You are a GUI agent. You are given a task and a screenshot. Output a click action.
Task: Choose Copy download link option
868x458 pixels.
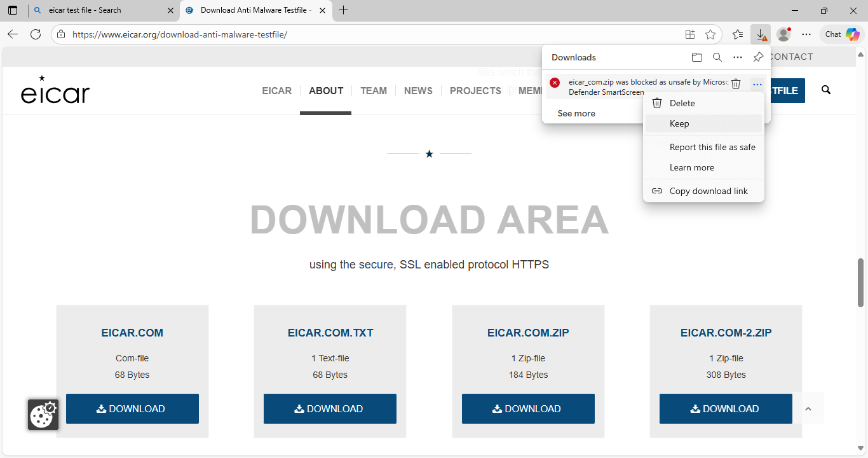tap(709, 191)
